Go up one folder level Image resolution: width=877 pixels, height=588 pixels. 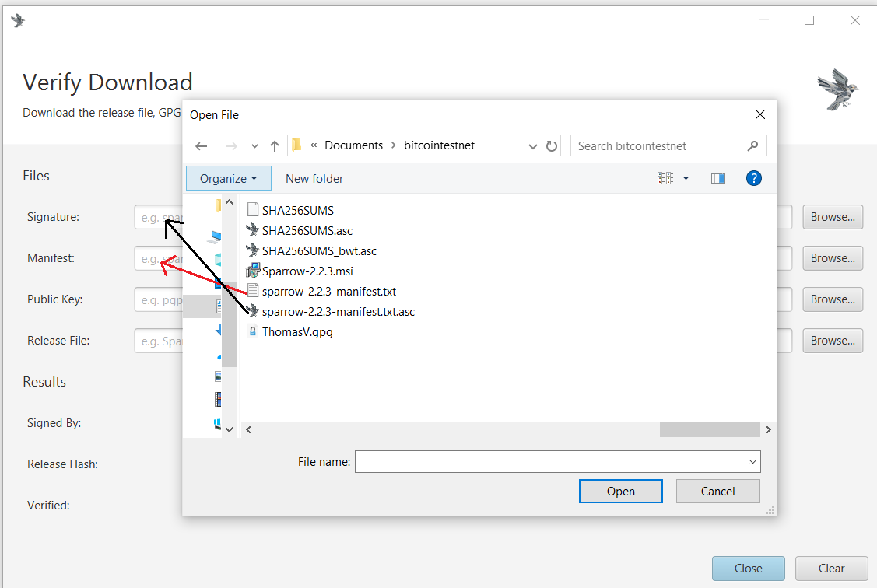tap(274, 146)
